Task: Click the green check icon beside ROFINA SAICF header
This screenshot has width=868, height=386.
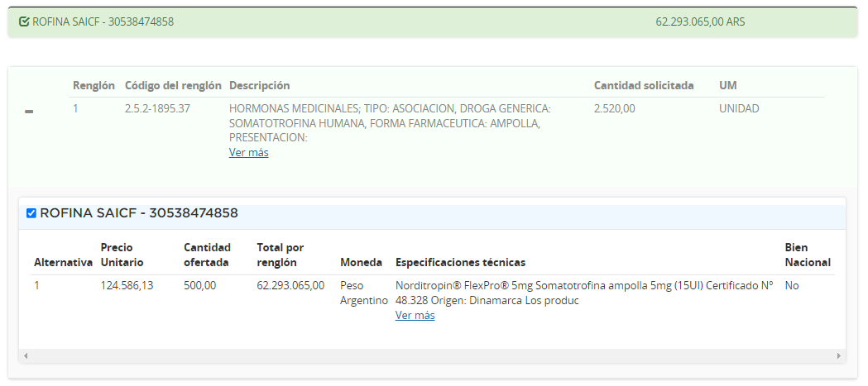Action: click(24, 21)
